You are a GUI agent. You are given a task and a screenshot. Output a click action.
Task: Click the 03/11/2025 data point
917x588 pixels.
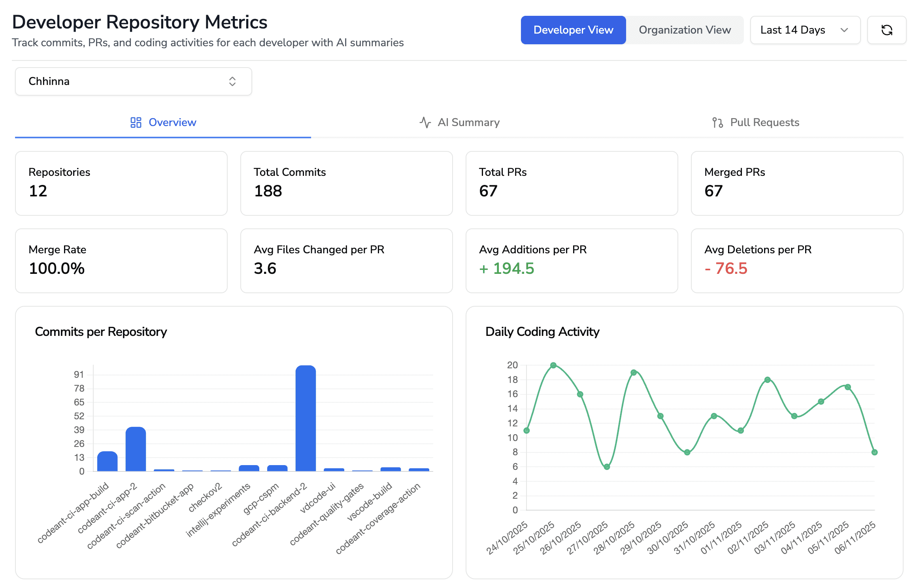coord(794,416)
